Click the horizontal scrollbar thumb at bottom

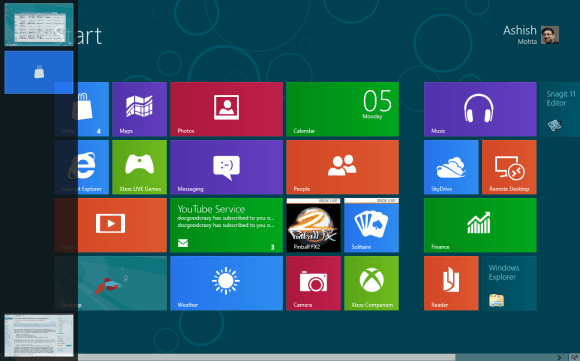click(x=266, y=357)
